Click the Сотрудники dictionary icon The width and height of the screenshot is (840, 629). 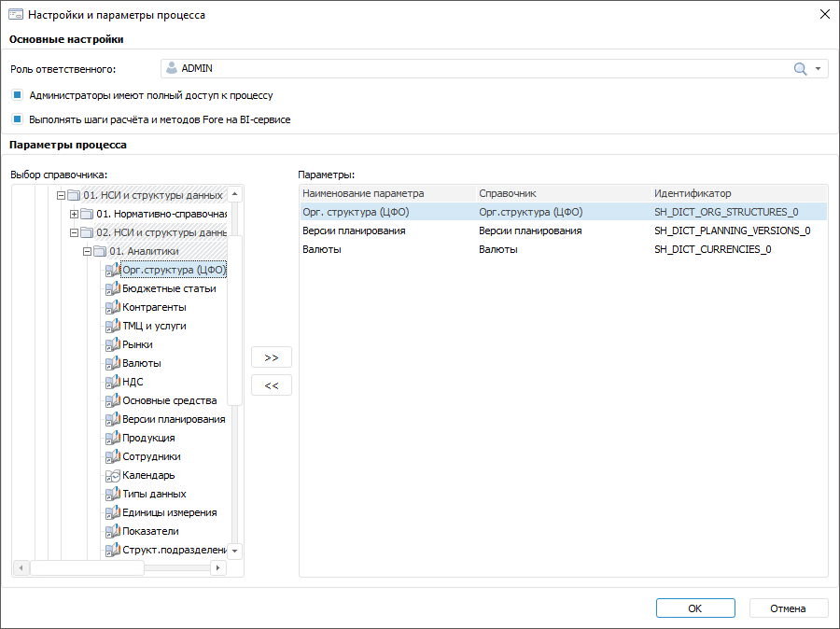pyautogui.click(x=113, y=456)
